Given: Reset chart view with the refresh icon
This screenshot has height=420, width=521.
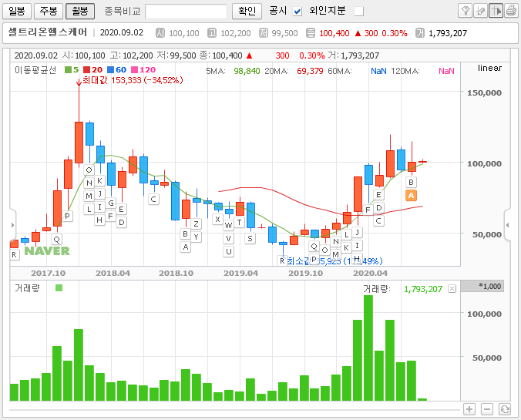Looking at the screenshot, I should pos(505,409).
